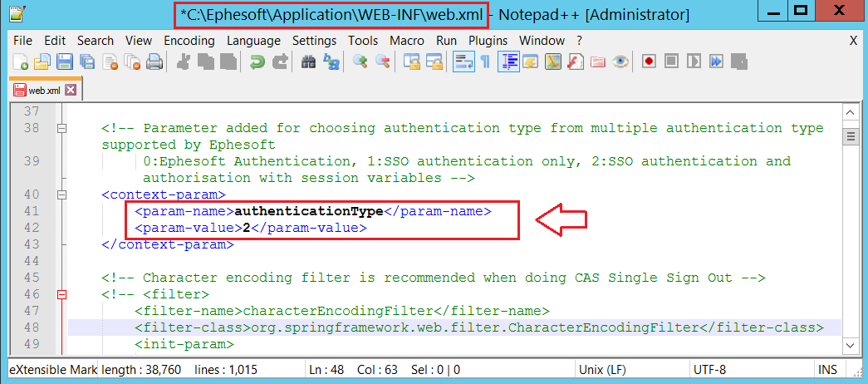The width and height of the screenshot is (868, 384).
Task: Open Folder as Workspace toolbar icon
Action: 597,61
